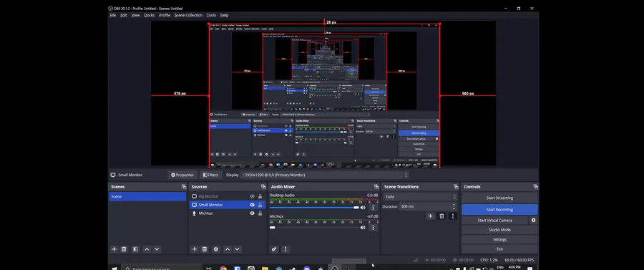Add a scene transition with plus icon
The width and height of the screenshot is (644, 270).
(x=430, y=216)
